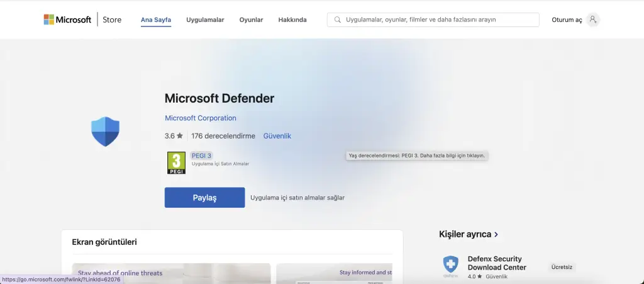Click the magnifier search icon

click(x=338, y=20)
